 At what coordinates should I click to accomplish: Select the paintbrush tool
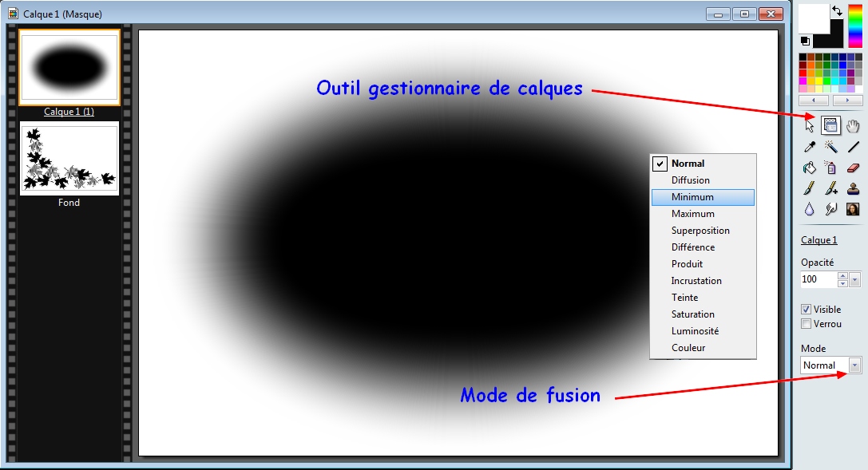[810, 188]
